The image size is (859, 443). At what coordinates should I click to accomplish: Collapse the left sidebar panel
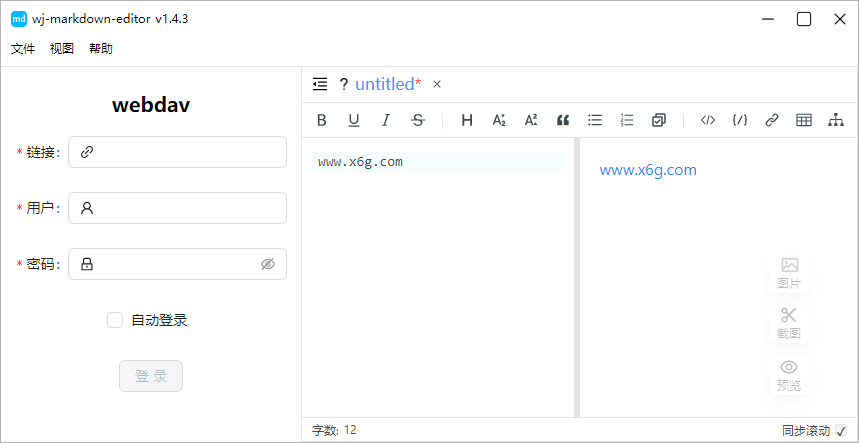tap(320, 84)
